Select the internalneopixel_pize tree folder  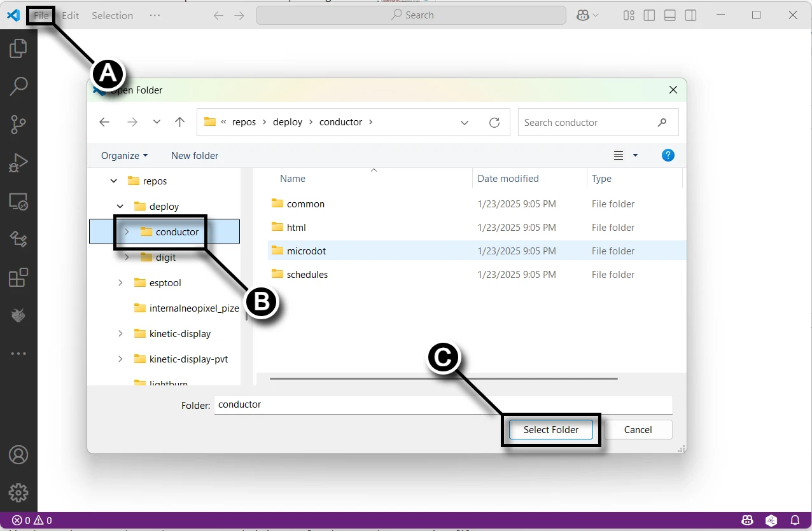[186, 308]
